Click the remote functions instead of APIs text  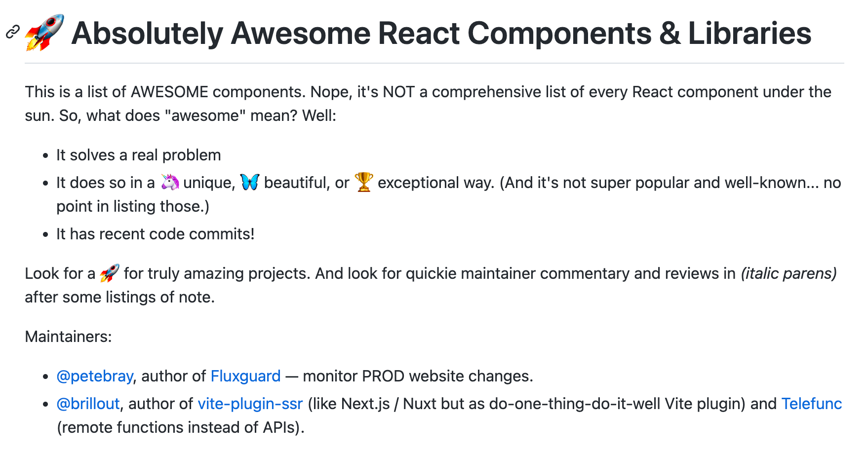(x=181, y=427)
